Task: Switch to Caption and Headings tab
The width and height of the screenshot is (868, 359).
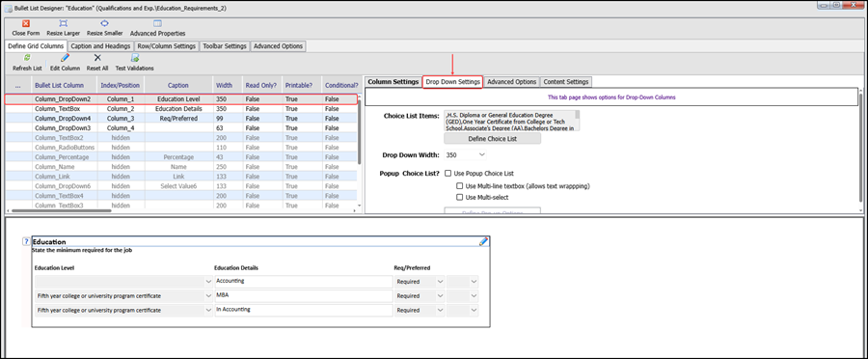Action: tap(100, 46)
